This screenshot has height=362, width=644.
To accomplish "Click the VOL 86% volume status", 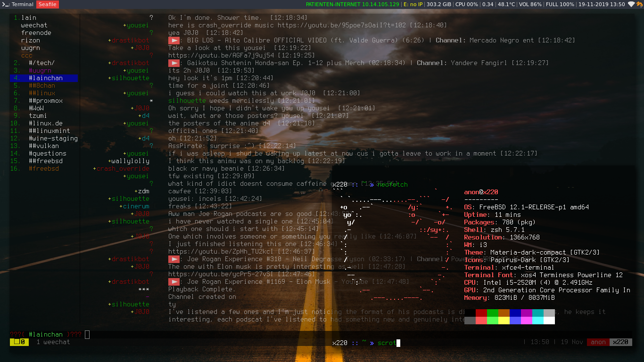I will click(530, 4).
